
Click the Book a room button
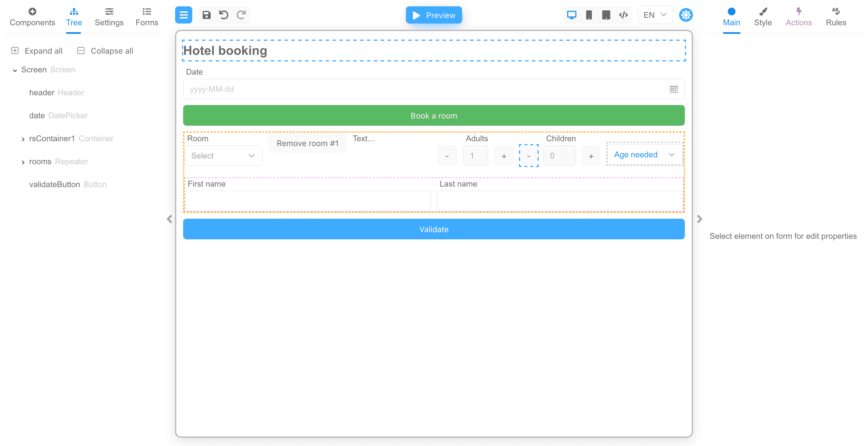point(433,116)
